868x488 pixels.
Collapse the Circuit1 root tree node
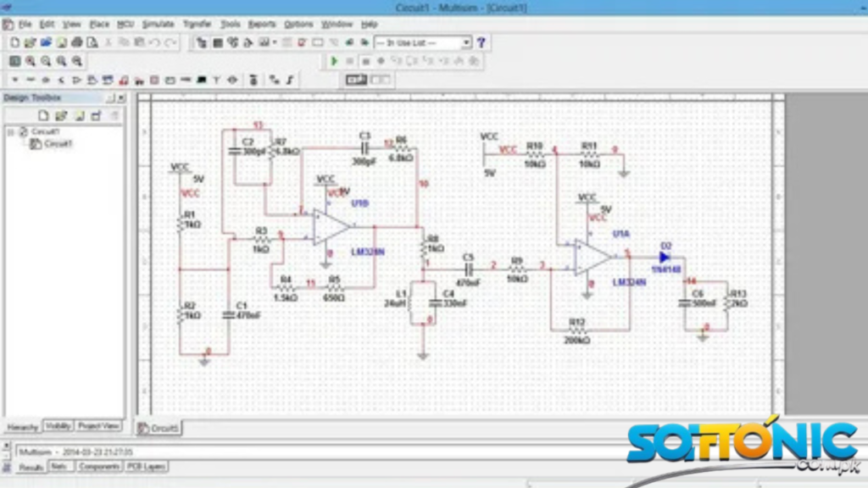[10, 132]
